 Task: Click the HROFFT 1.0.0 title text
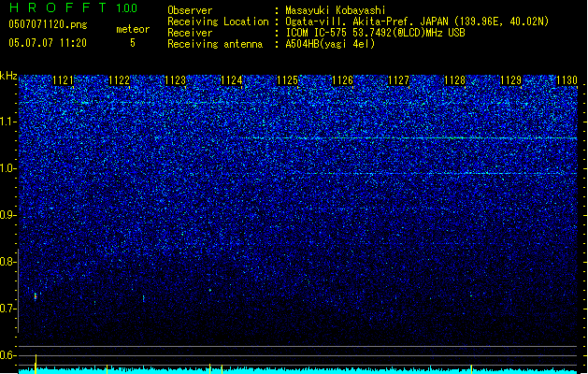pos(74,7)
